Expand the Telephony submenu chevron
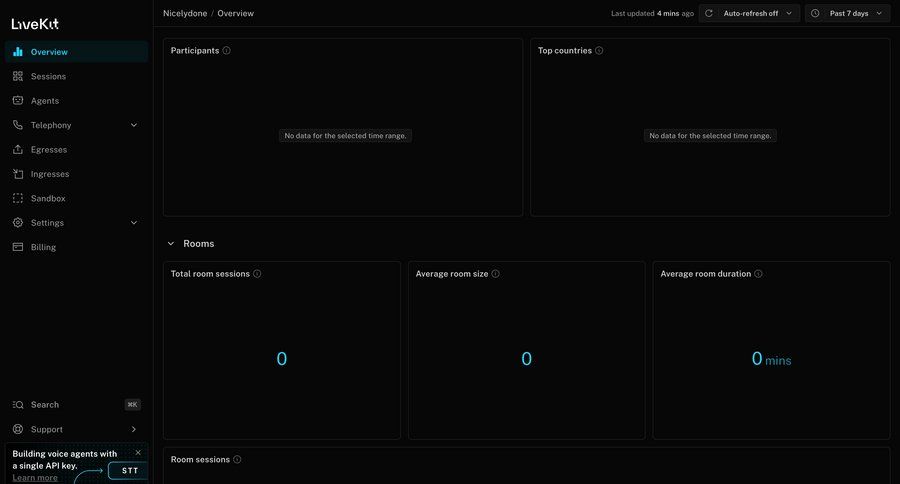Image resolution: width=900 pixels, height=484 pixels. [x=134, y=125]
